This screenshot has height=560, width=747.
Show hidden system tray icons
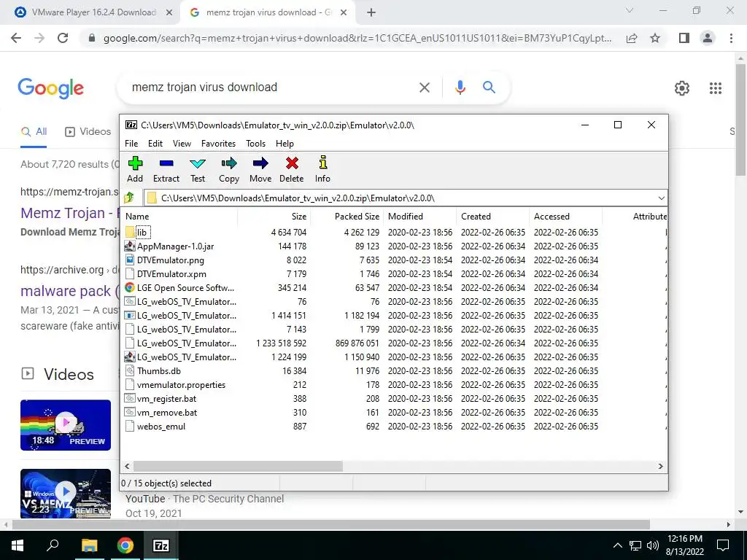(617, 545)
